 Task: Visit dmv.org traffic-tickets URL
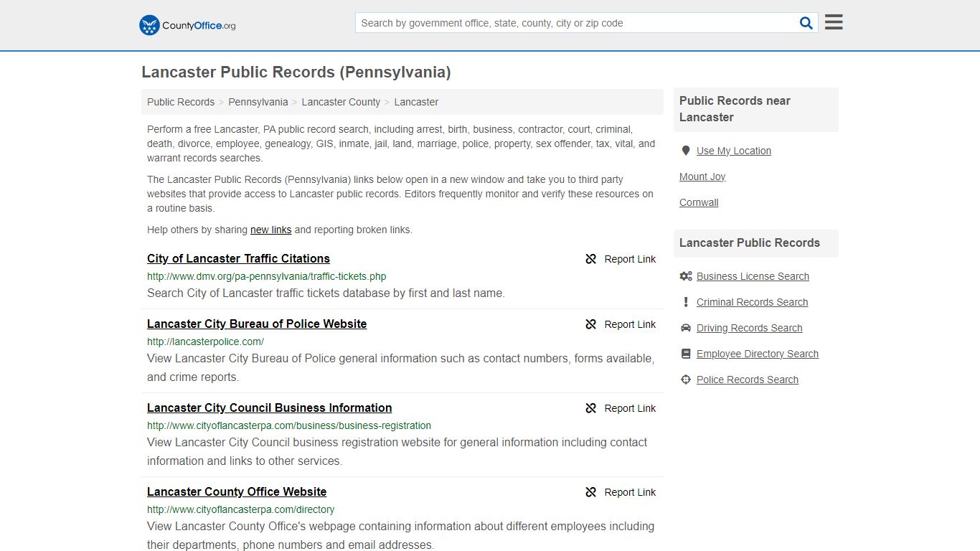click(267, 276)
